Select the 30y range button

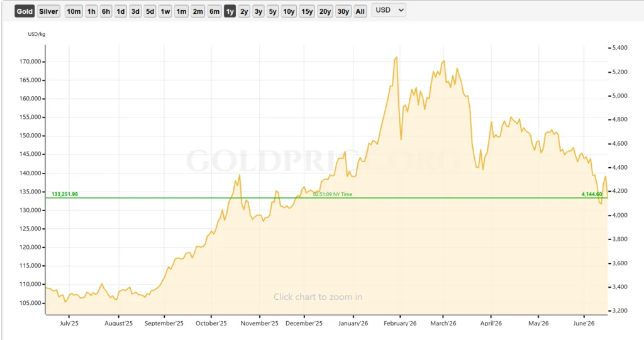coord(343,11)
